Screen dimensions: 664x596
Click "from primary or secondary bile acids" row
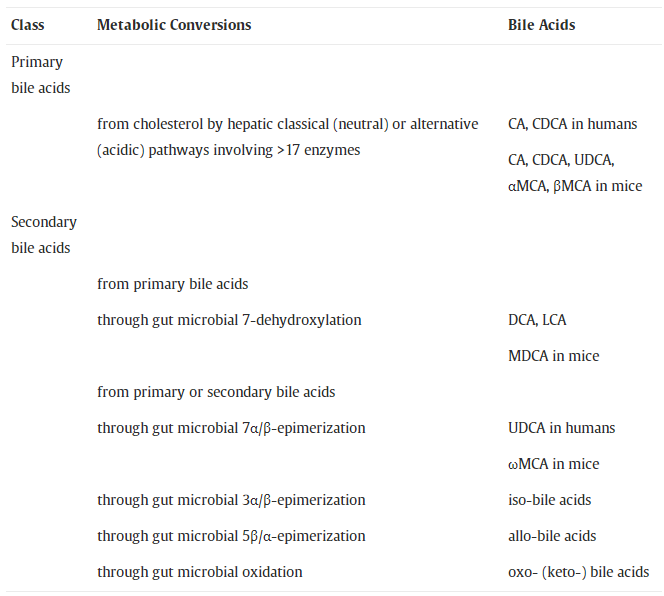[x=216, y=392]
